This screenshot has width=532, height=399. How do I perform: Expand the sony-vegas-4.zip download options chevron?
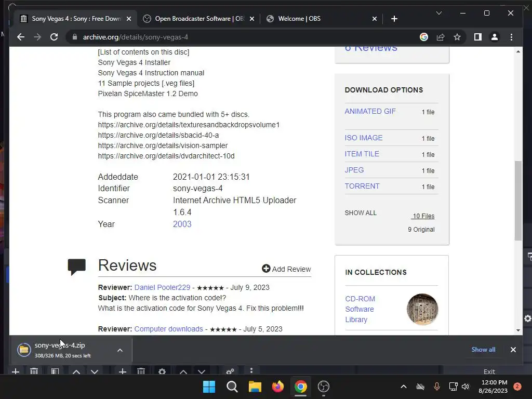point(120,350)
